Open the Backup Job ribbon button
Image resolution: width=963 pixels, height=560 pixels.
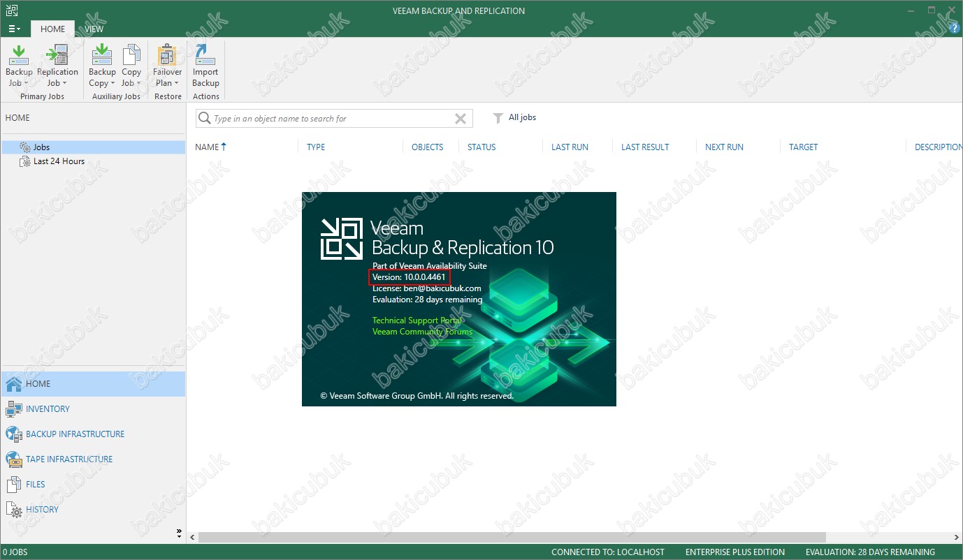[19, 66]
